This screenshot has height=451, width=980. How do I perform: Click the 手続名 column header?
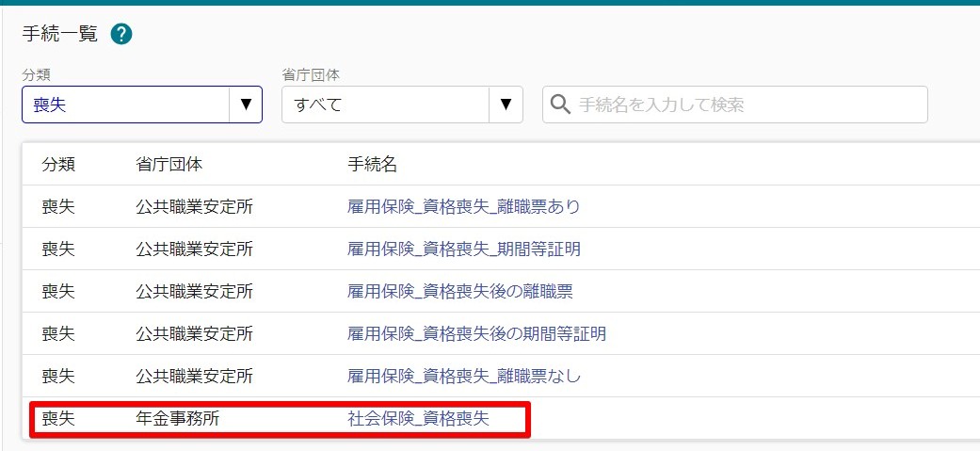coord(373,165)
